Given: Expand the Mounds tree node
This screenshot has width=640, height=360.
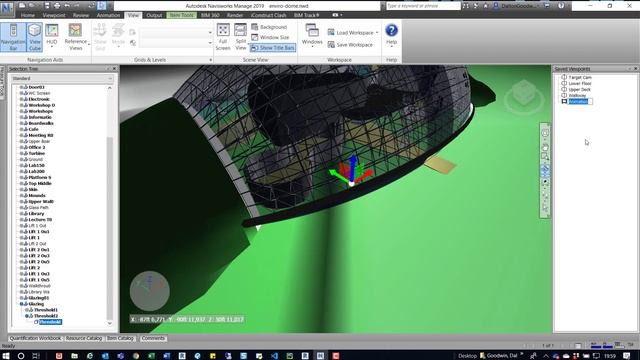Looking at the screenshot, I should pyautogui.click(x=21, y=196).
